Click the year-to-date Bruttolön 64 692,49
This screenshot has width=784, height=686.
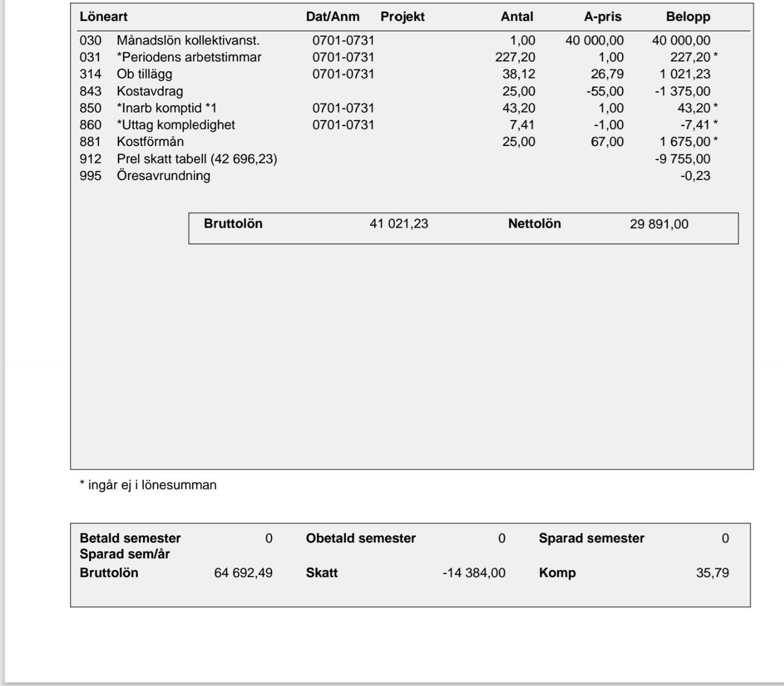(243, 573)
